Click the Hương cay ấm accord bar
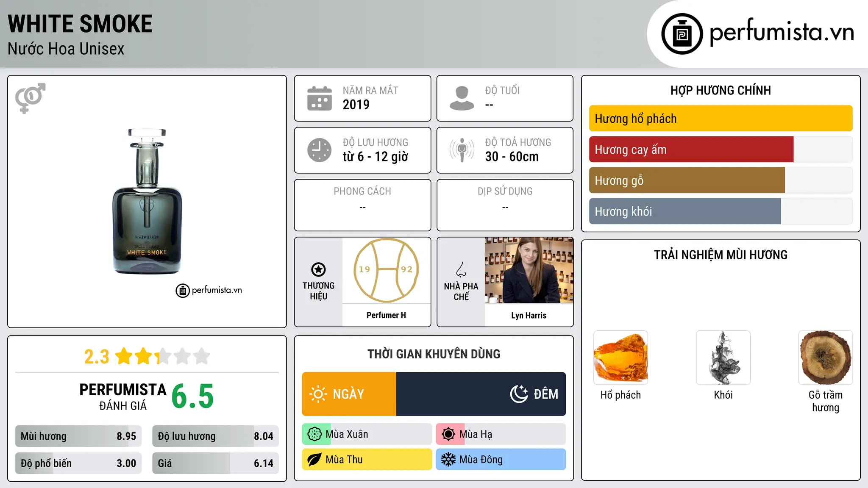This screenshot has height=488, width=868. [721, 150]
